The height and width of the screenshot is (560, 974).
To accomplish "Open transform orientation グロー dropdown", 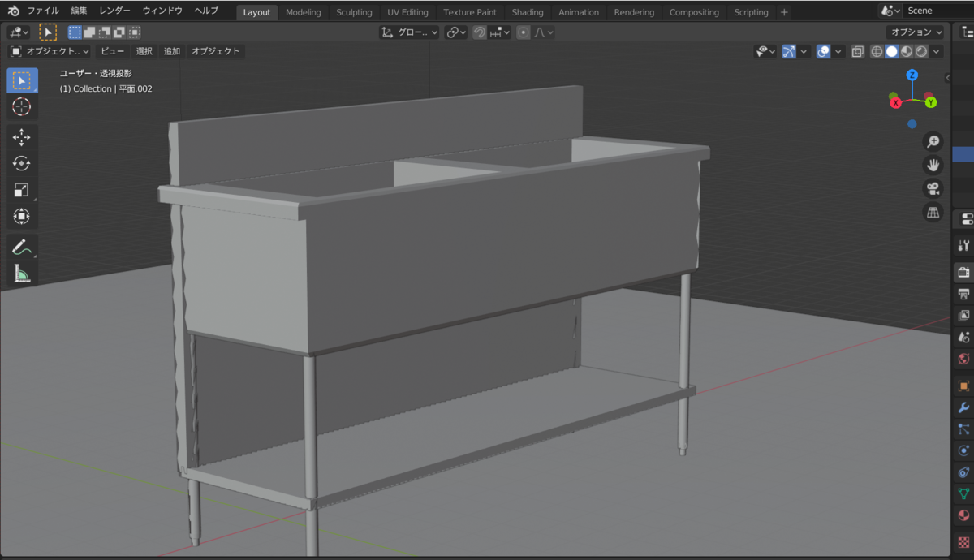I will (410, 32).
